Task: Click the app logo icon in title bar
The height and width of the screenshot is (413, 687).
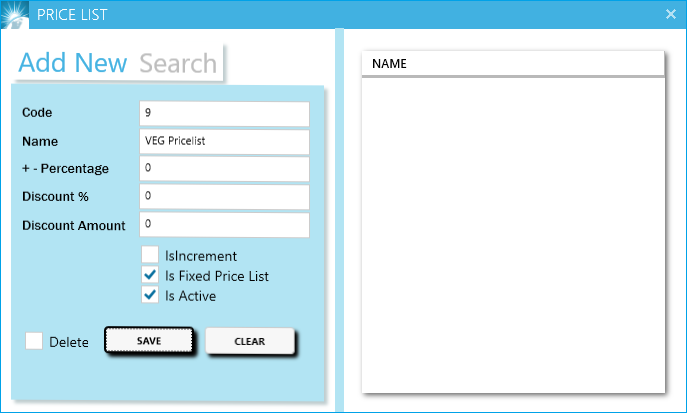Action: point(14,14)
